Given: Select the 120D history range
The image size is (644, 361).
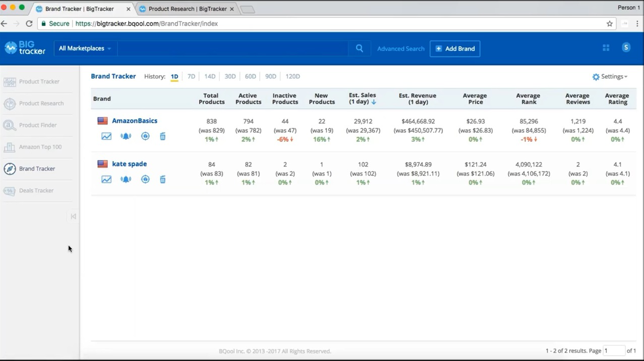Looking at the screenshot, I should pos(292,76).
